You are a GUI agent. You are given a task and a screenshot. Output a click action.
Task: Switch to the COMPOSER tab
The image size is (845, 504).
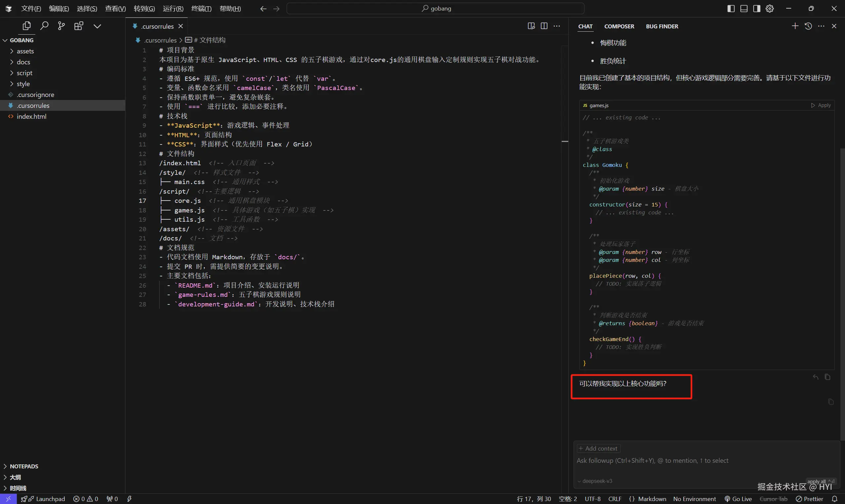pyautogui.click(x=619, y=26)
